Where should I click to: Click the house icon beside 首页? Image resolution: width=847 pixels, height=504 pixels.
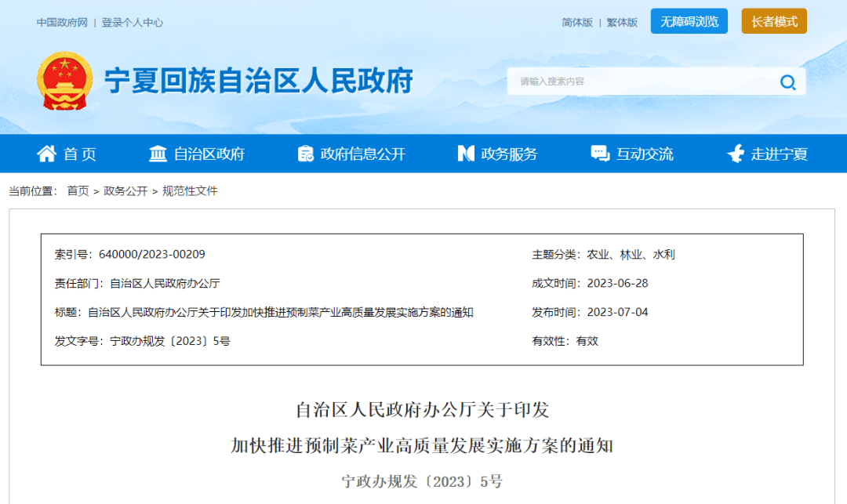(x=47, y=154)
